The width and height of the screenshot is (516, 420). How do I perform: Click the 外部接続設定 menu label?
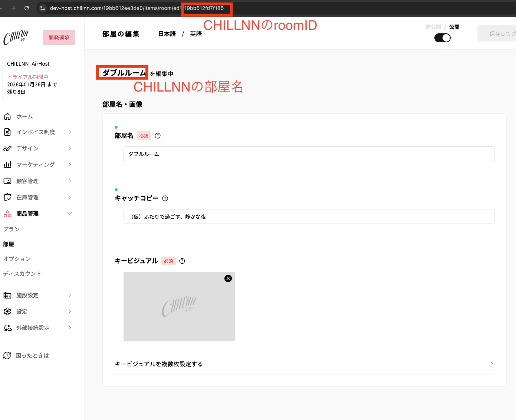[x=33, y=328]
